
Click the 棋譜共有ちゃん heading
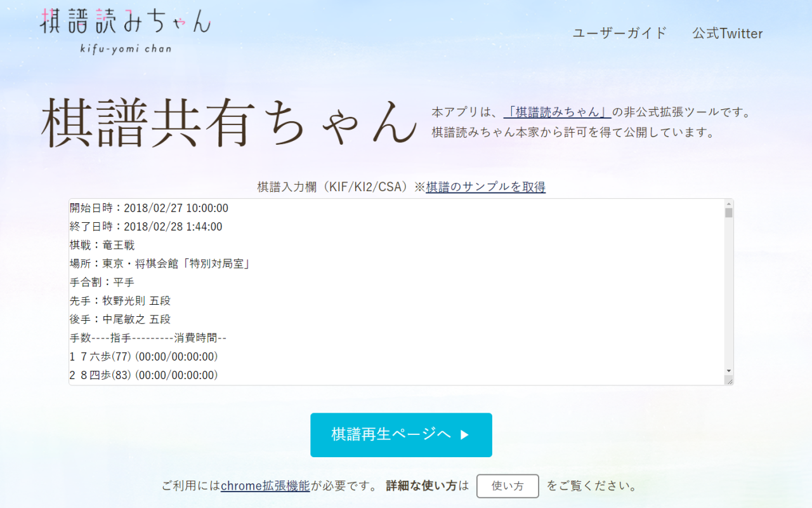[230, 124]
